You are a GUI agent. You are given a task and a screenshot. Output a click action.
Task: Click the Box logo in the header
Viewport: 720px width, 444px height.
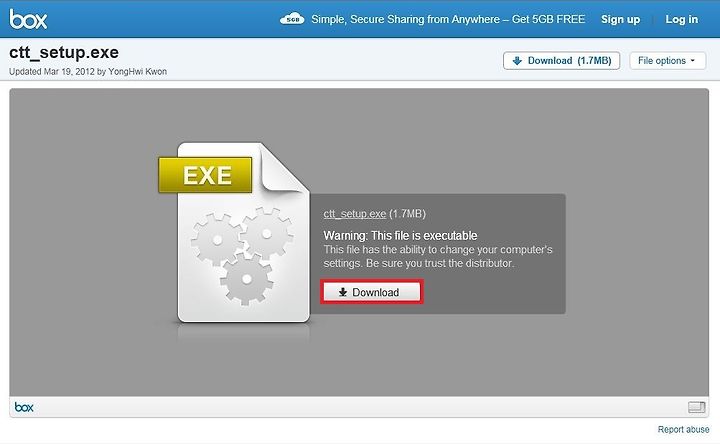point(28,19)
